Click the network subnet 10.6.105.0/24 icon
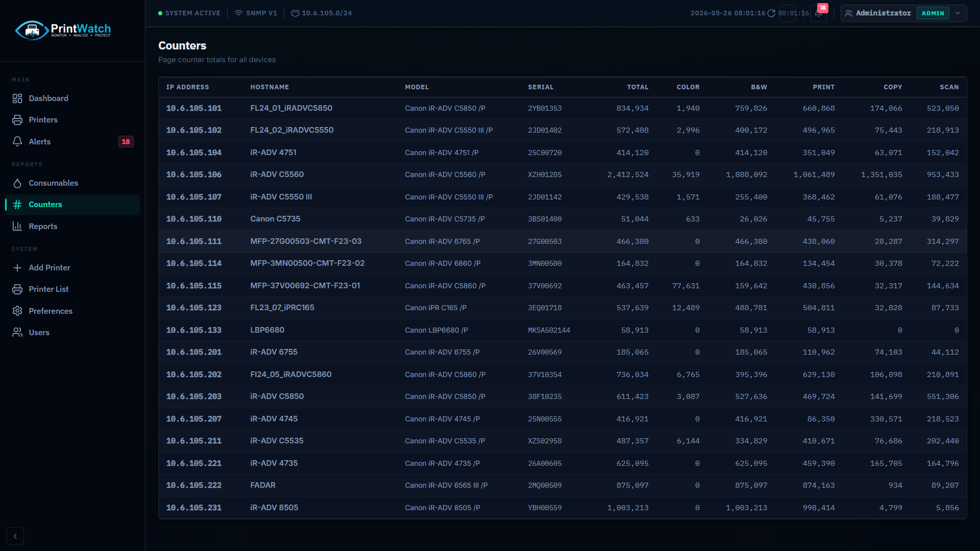Viewport: 980px width, 551px height. pyautogui.click(x=295, y=13)
